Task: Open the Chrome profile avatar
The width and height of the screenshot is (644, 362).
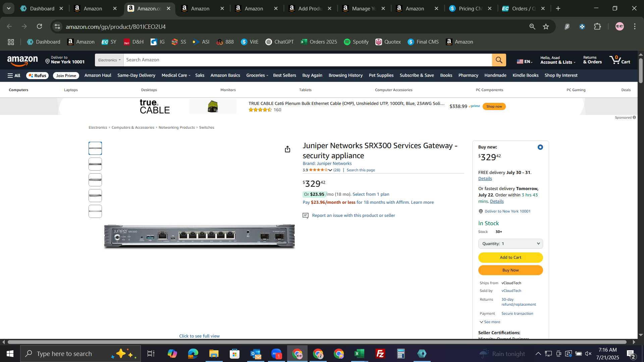Action: (620, 26)
